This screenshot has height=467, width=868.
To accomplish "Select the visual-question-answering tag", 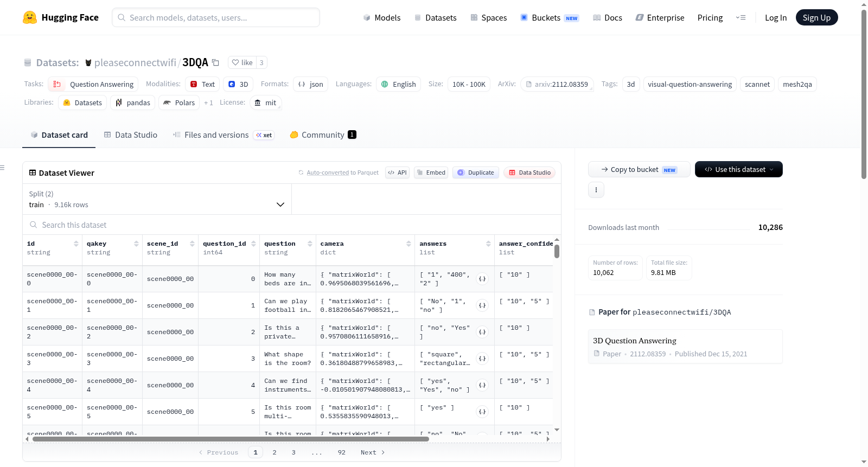I will [x=690, y=84].
